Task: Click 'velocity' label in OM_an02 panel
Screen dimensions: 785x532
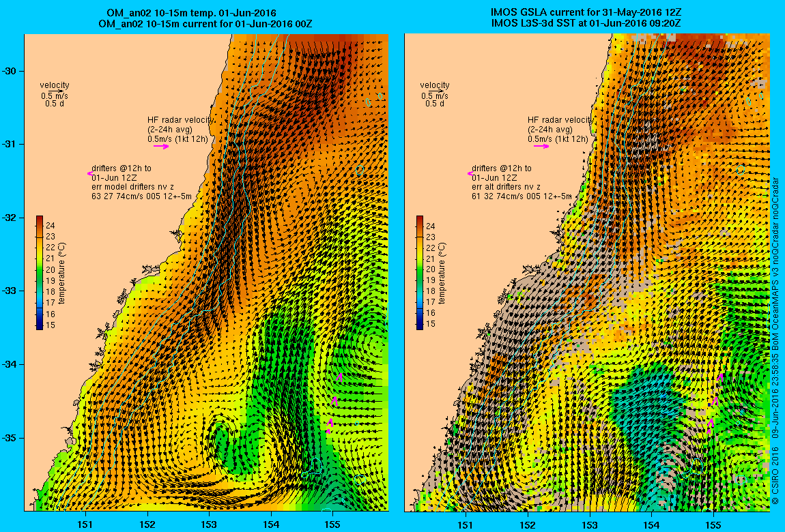Action: 55,85
